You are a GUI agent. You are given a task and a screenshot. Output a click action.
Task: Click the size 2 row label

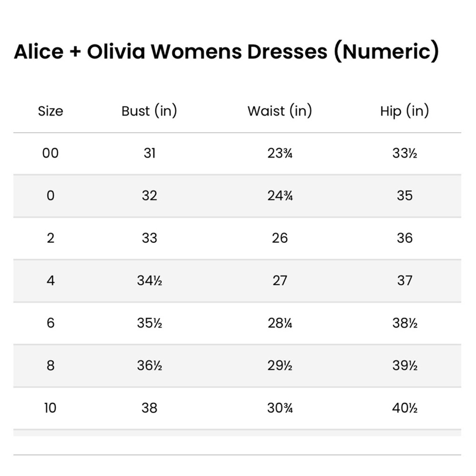[x=51, y=238]
